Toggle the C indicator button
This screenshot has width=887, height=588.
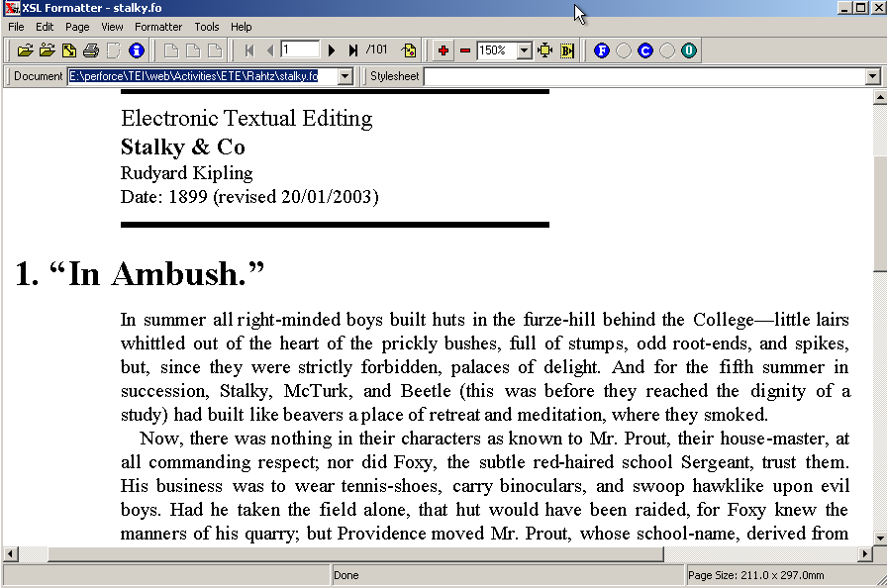click(643, 49)
